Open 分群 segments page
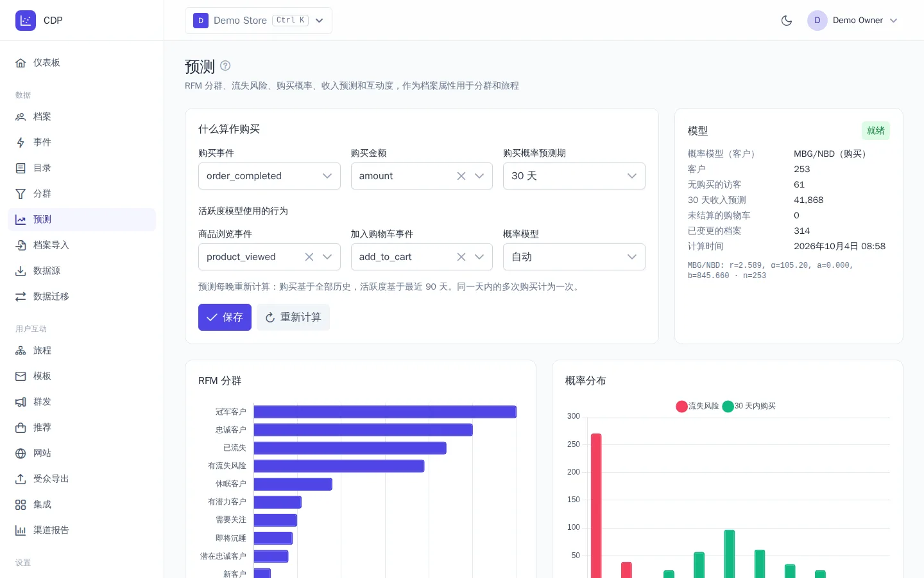This screenshot has width=924, height=578. pyautogui.click(x=82, y=194)
